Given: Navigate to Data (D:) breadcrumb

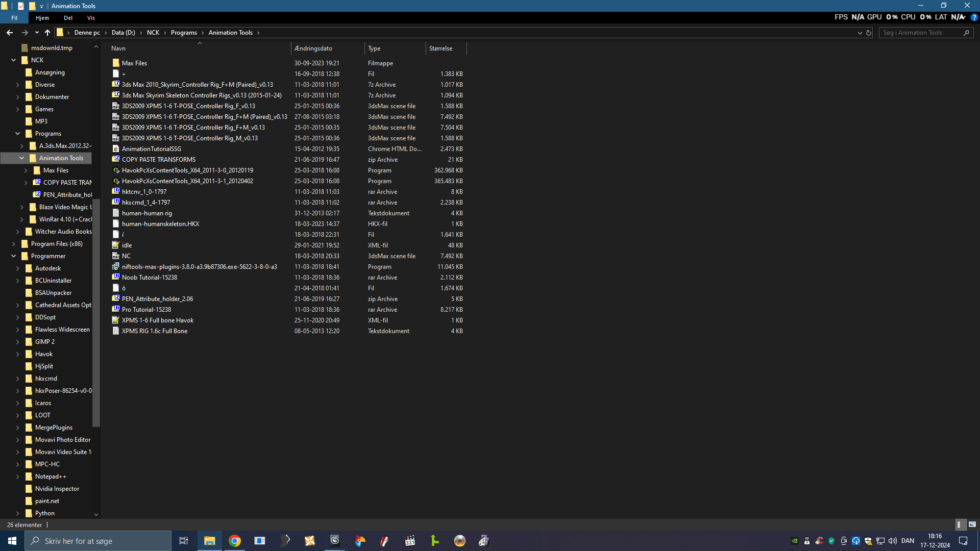Looking at the screenshot, I should [x=124, y=33].
